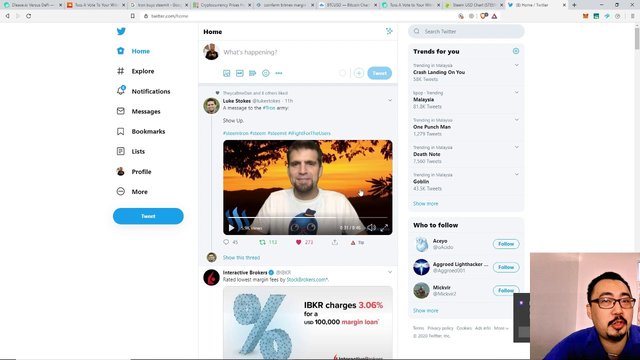Show more trends link
640x360 pixels.
(425, 203)
